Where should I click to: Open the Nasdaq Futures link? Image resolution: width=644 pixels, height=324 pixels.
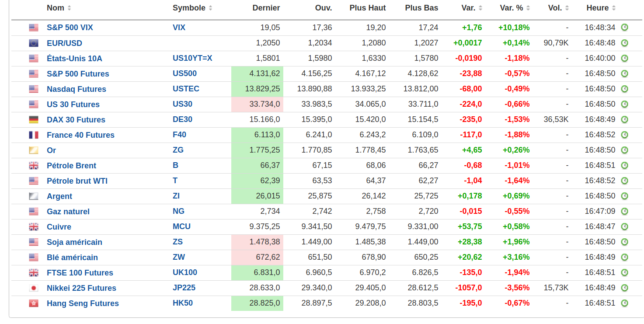(x=77, y=89)
